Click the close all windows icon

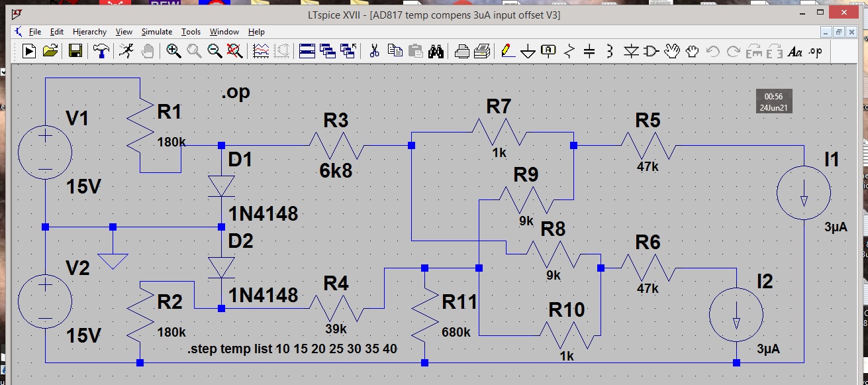tap(348, 51)
